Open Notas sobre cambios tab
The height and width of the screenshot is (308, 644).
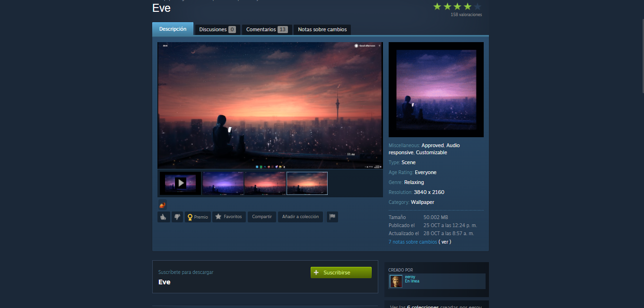[x=322, y=29]
